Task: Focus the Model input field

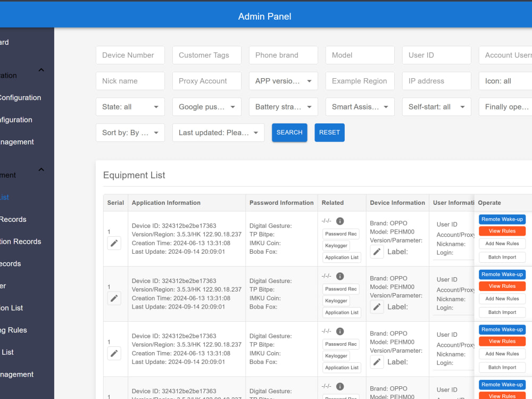Action: [360, 55]
